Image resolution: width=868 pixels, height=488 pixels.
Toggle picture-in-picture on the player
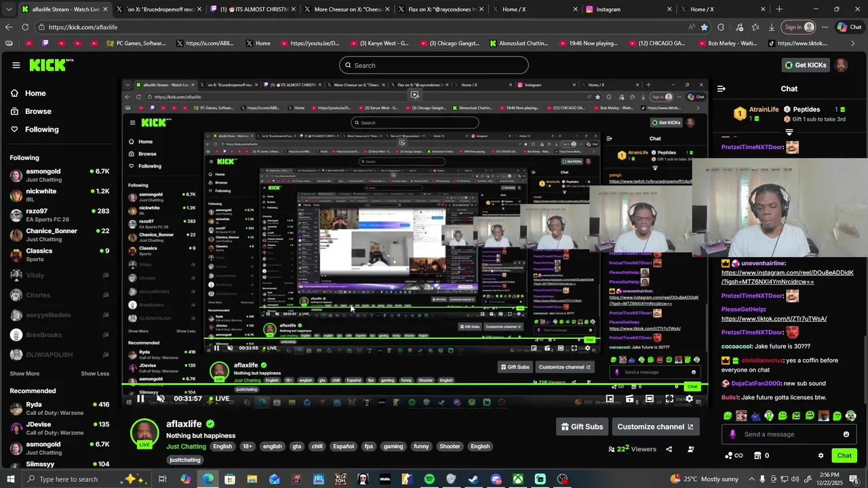610,399
